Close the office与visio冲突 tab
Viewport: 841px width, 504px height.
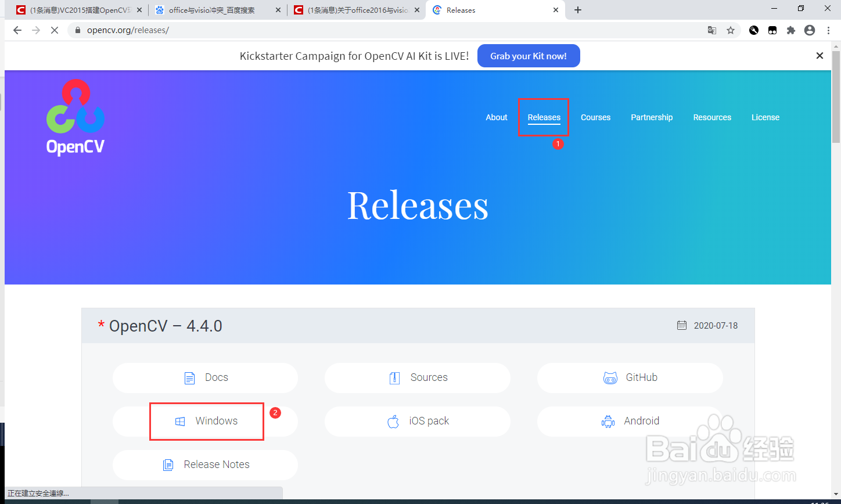point(278,10)
